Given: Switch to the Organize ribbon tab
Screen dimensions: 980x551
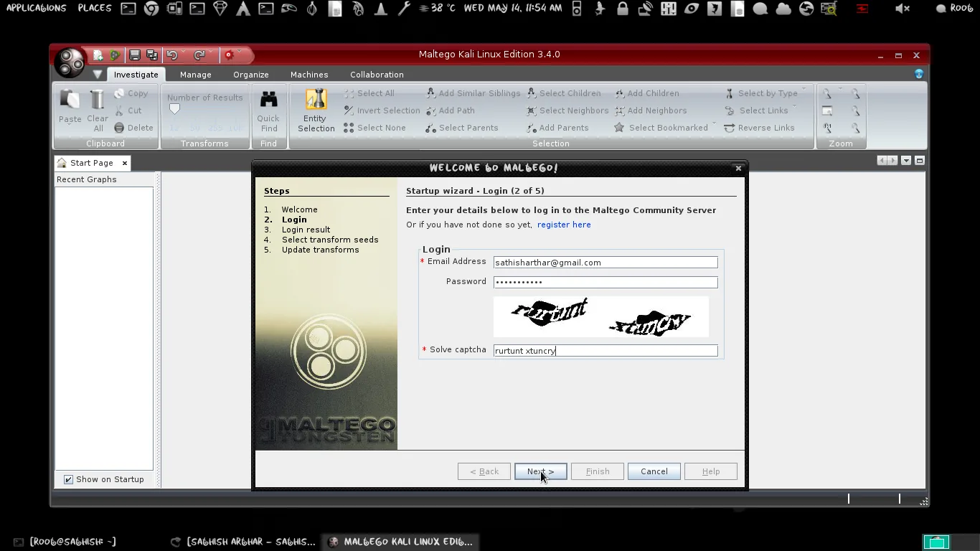Looking at the screenshot, I should (x=250, y=75).
